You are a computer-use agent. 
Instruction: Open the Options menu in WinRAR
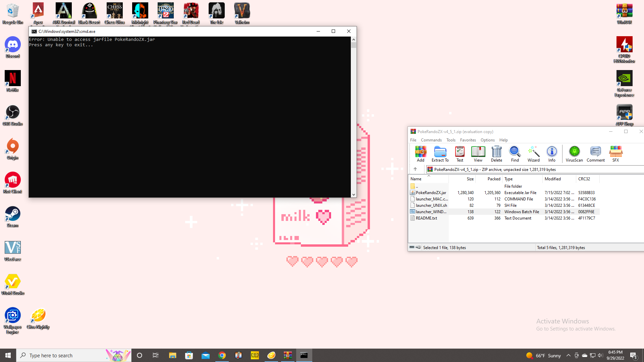pyautogui.click(x=487, y=140)
